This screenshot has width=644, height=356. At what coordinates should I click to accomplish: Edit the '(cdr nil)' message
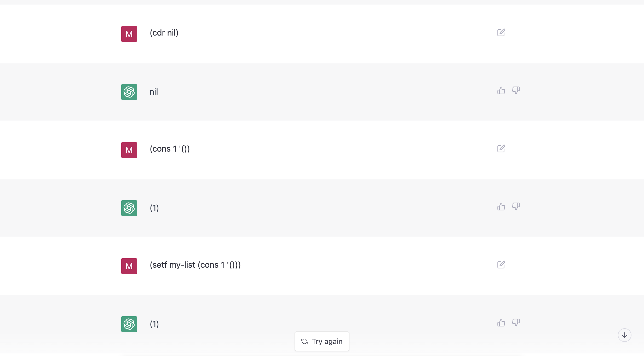[x=501, y=33]
